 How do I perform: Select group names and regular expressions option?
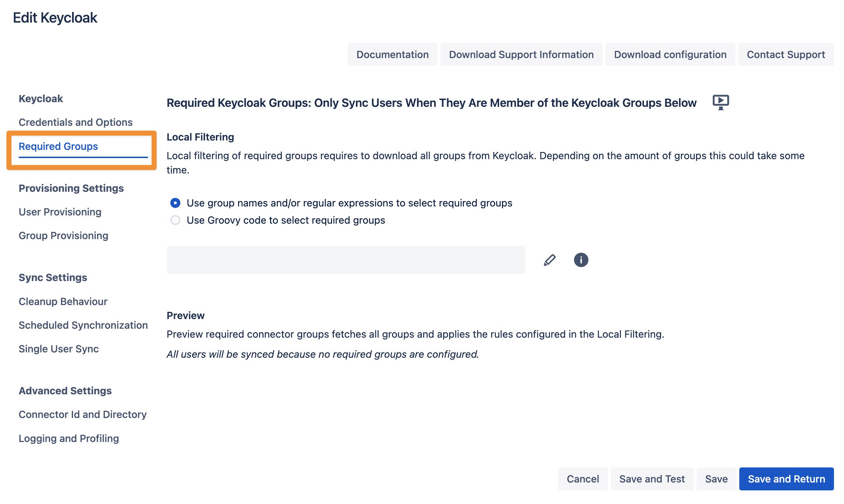[x=175, y=203]
